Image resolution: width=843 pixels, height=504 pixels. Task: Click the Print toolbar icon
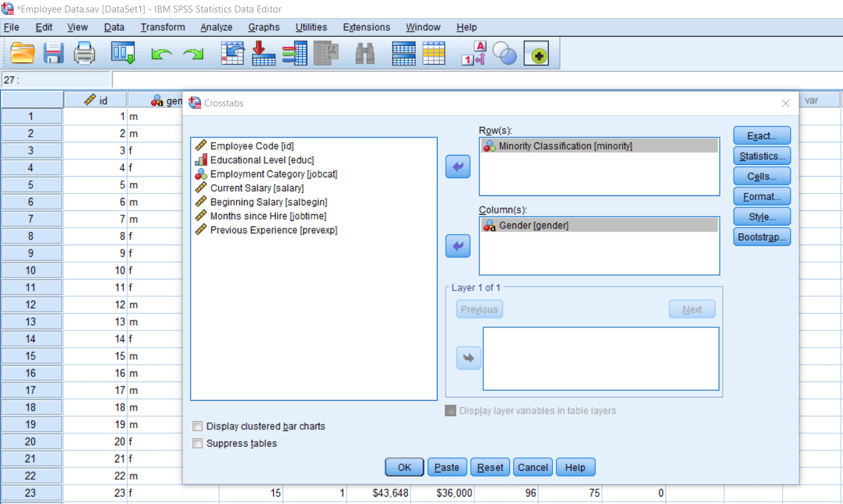click(85, 54)
